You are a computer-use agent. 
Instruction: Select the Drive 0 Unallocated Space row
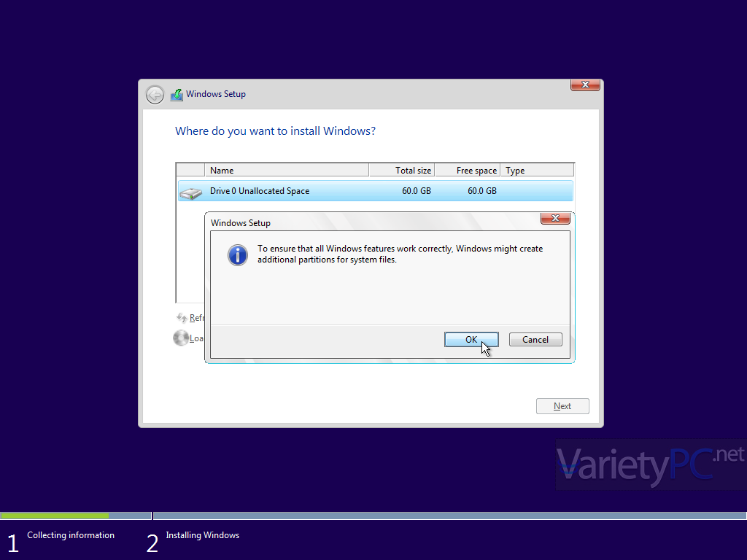pos(376,191)
